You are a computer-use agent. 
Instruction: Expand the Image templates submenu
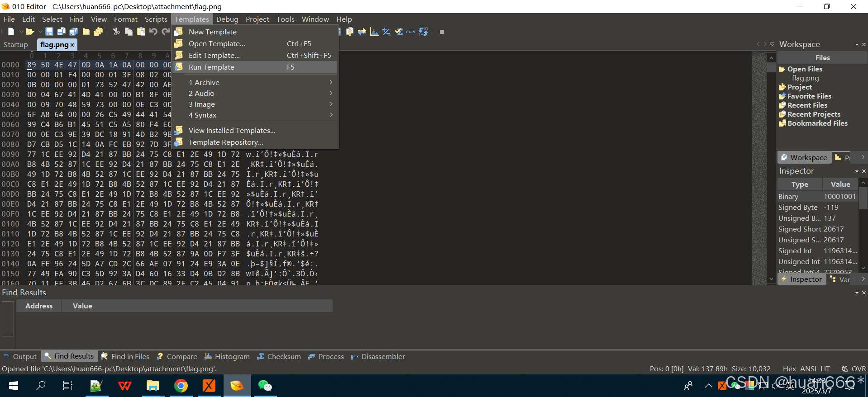[255, 104]
